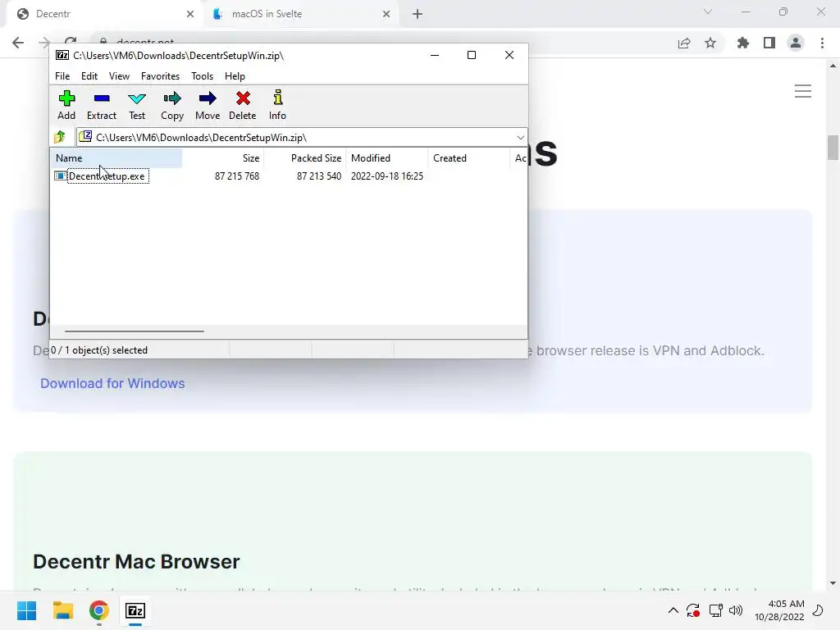The height and width of the screenshot is (630, 840).
Task: Sort by Packed Size column header
Action: 304,158
